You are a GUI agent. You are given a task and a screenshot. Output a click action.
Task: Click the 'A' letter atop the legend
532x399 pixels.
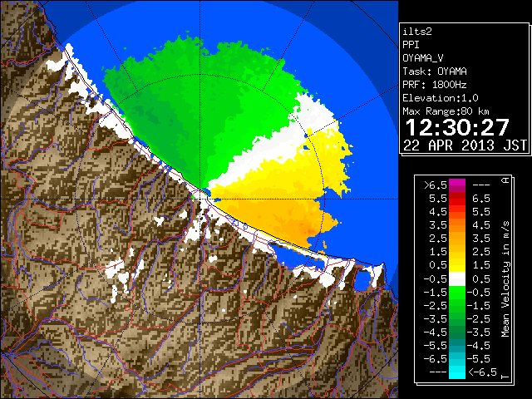(x=505, y=180)
